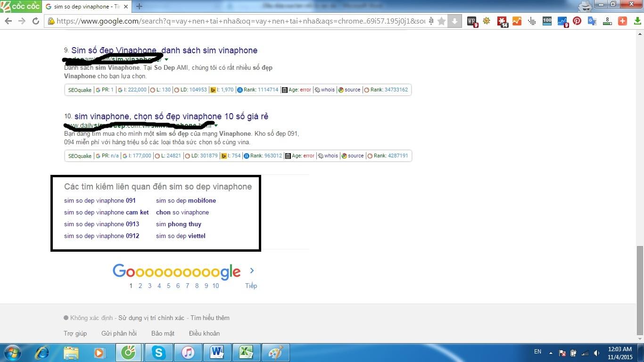Go to results page 2
The width and height of the screenshot is (644, 362).
coord(140,286)
